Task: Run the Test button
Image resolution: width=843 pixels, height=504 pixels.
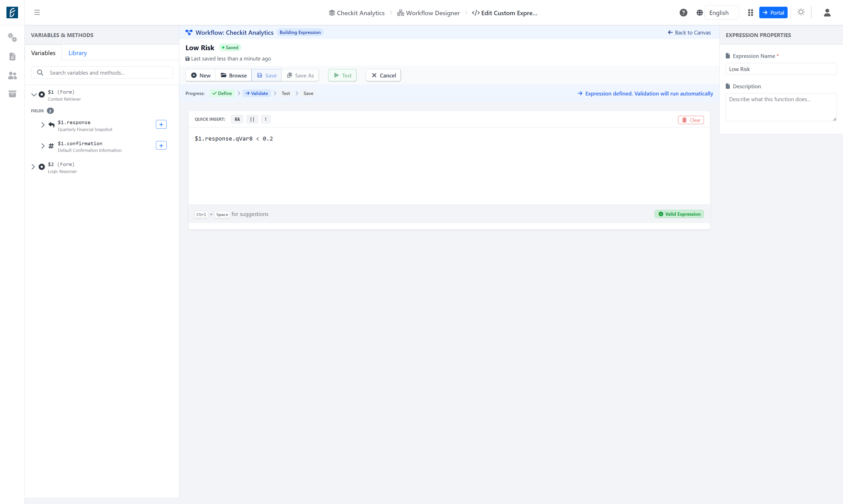Action: click(x=342, y=75)
